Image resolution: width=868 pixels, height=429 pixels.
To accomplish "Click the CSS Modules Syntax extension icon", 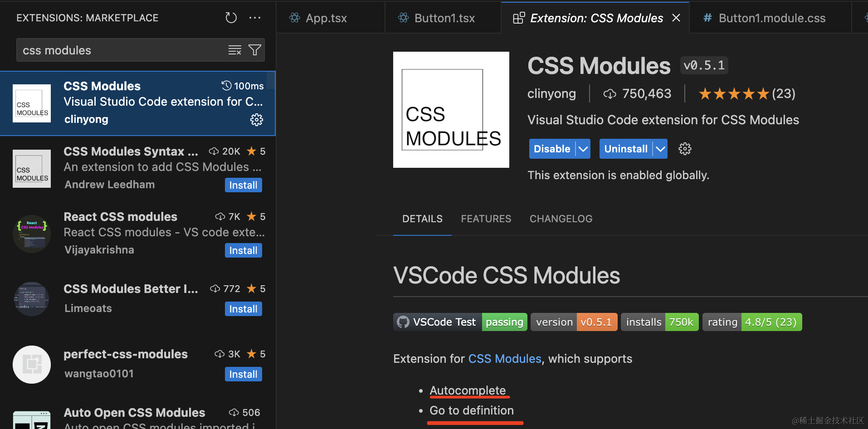I will click(32, 169).
